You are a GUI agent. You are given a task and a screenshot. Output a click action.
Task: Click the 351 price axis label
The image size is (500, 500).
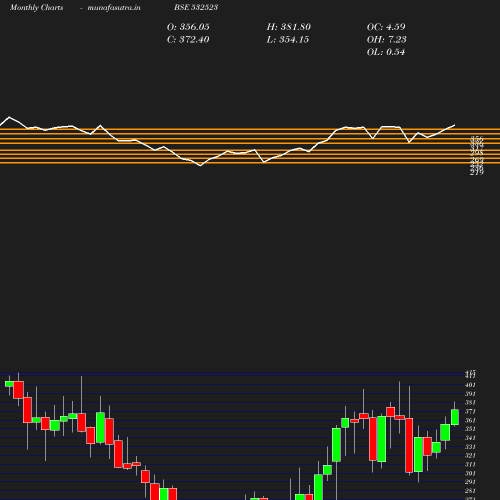(470, 429)
